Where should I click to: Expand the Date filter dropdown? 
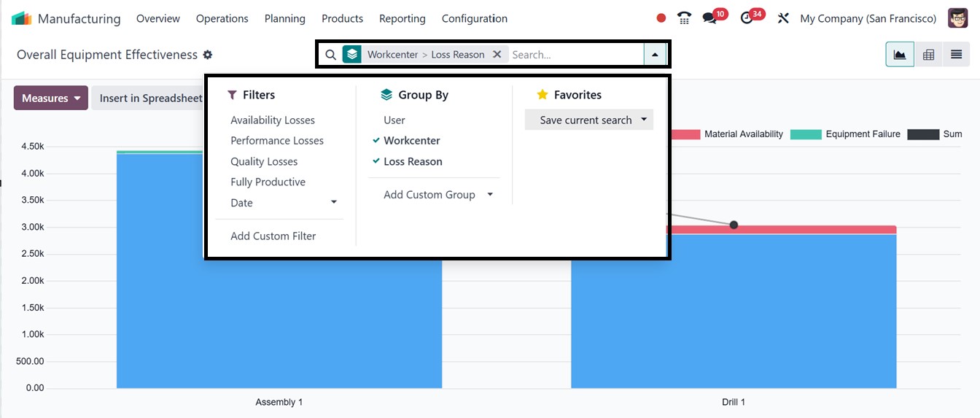[334, 203]
